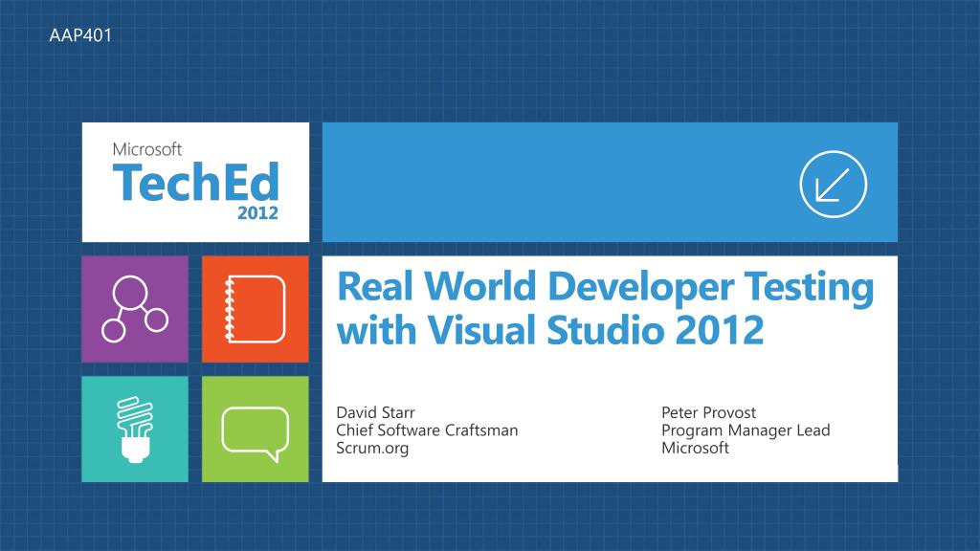Click the AAP401 session code

[80, 35]
